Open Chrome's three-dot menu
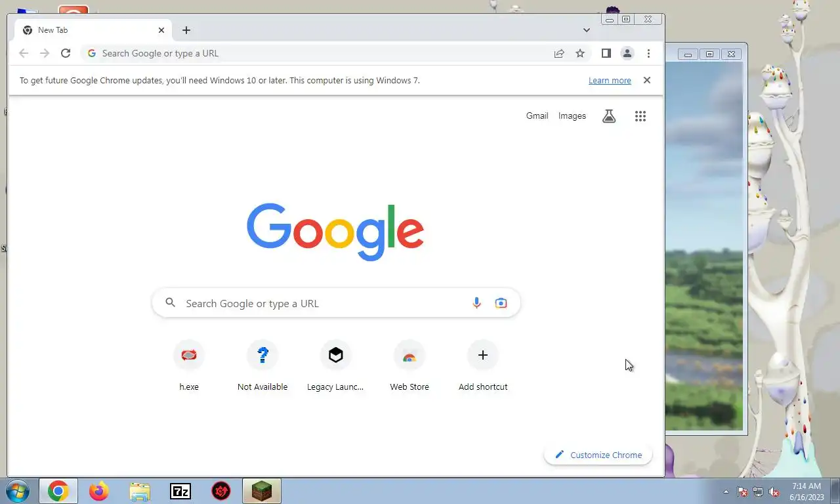Image resolution: width=840 pixels, height=504 pixels. 648,53
